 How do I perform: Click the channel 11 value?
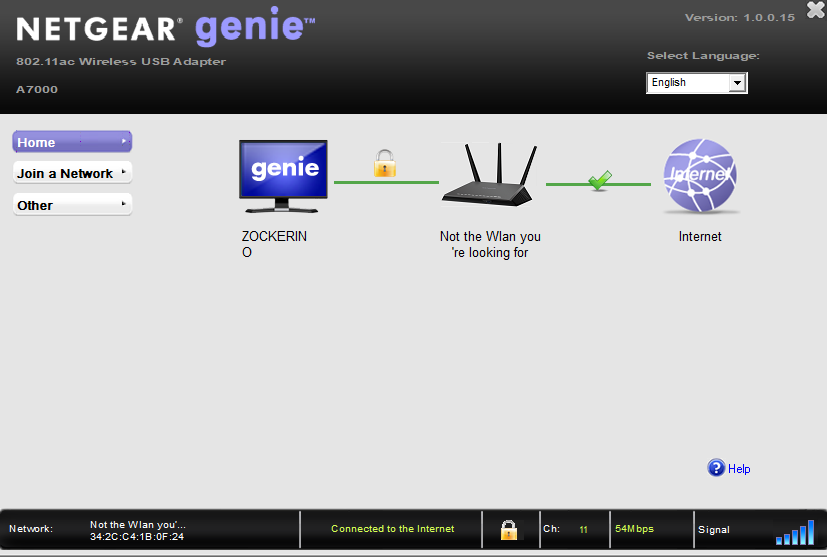pos(583,530)
